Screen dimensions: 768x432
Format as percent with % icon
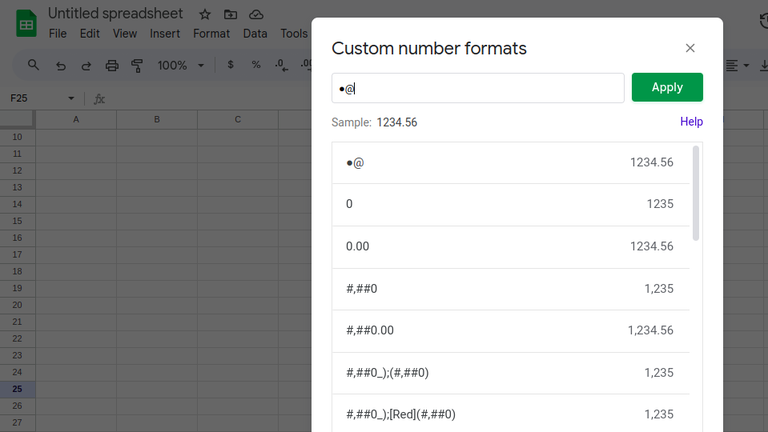click(x=256, y=65)
